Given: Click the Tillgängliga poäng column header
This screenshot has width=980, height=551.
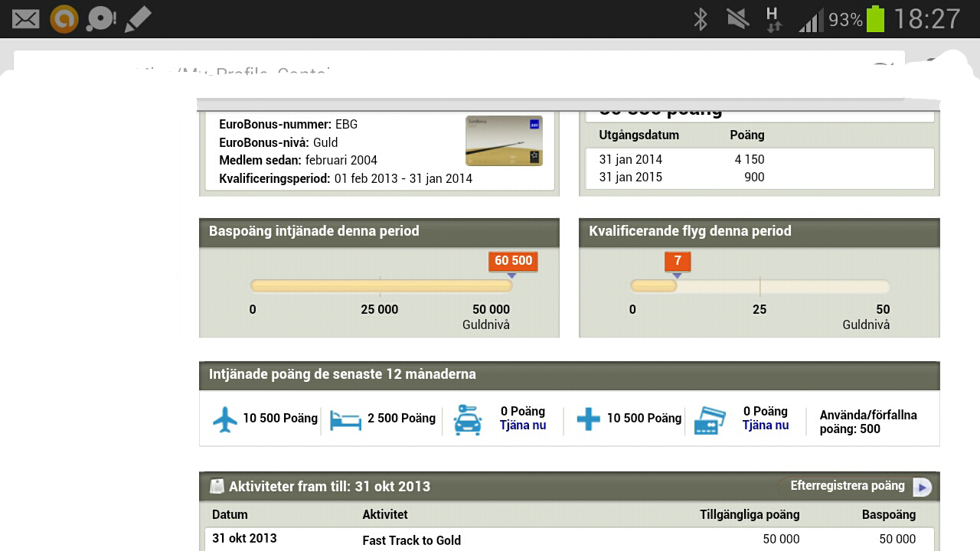Looking at the screenshot, I should pyautogui.click(x=750, y=515).
